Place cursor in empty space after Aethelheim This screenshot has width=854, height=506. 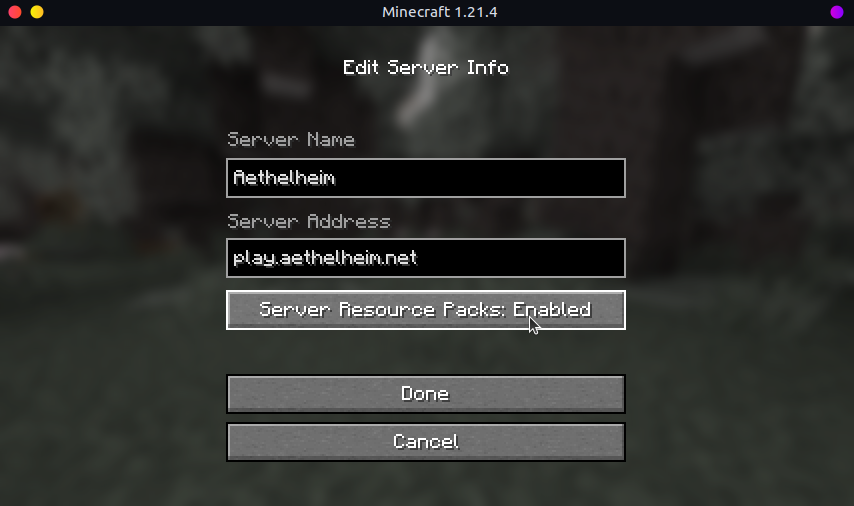pos(479,178)
